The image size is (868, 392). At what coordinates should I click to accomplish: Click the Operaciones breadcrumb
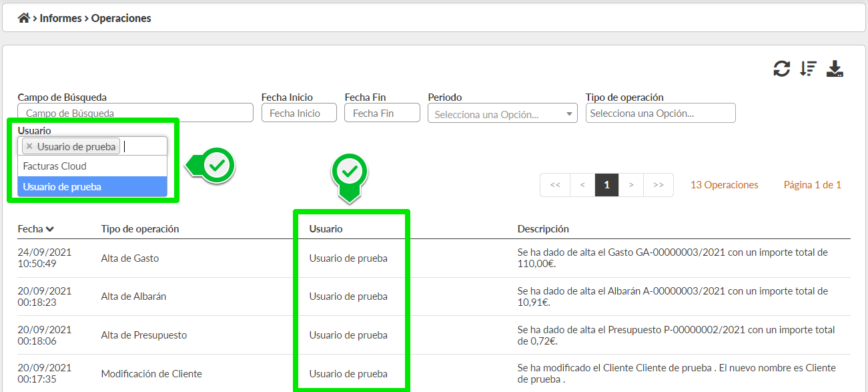(121, 18)
